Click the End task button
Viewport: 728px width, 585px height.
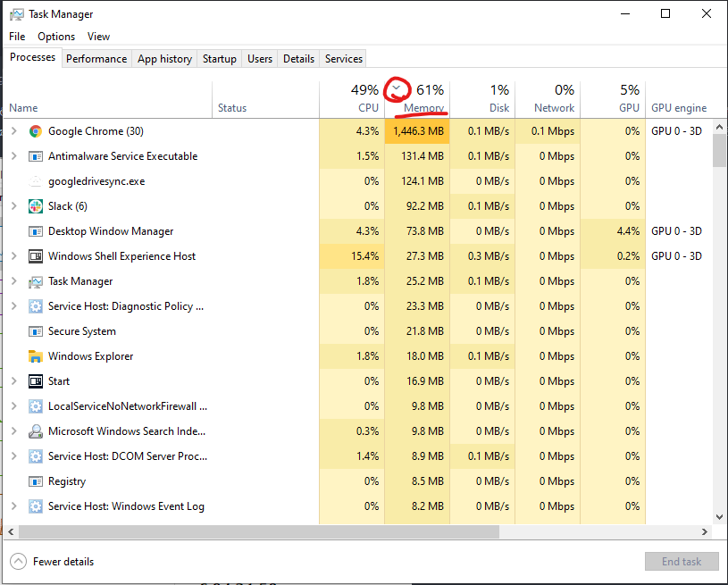pos(682,562)
